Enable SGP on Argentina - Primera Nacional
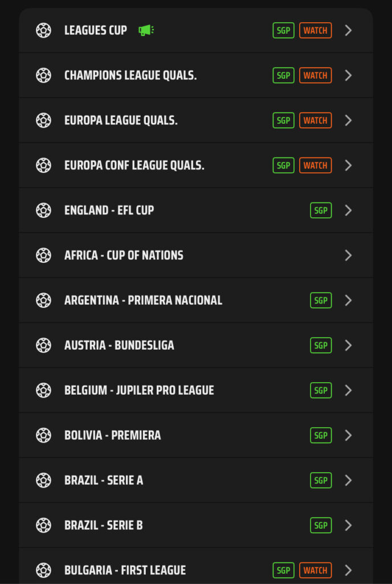 click(x=320, y=300)
